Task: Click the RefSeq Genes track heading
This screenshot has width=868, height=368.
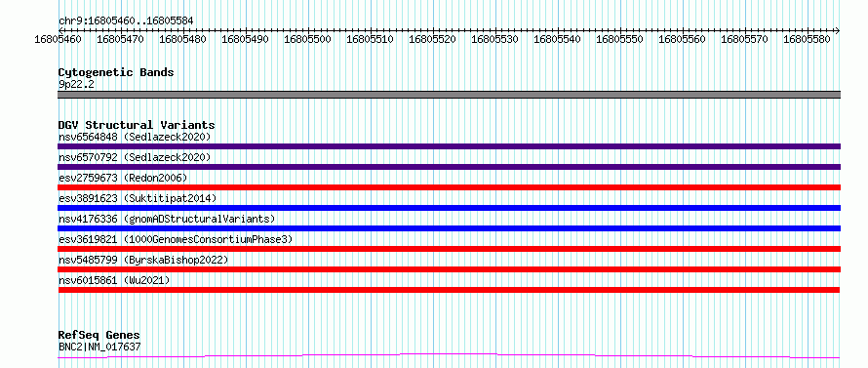Action: point(99,336)
